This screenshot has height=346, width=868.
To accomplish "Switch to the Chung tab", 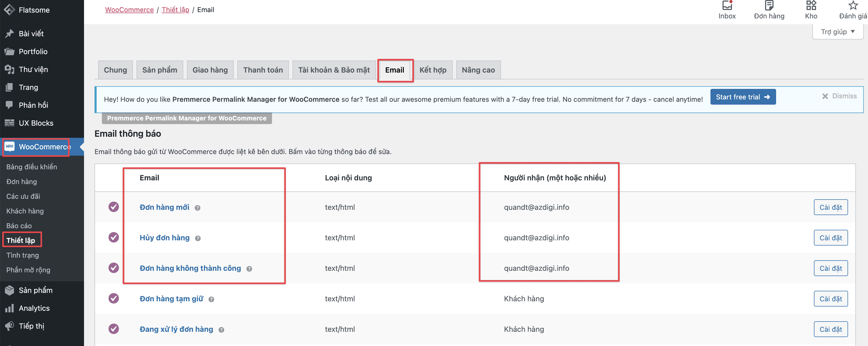I will coord(115,70).
